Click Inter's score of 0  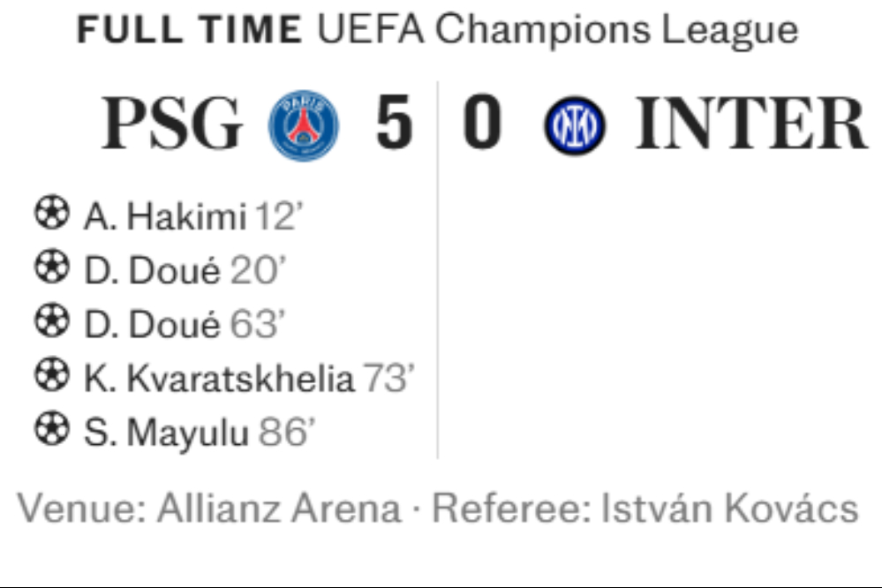click(x=482, y=123)
